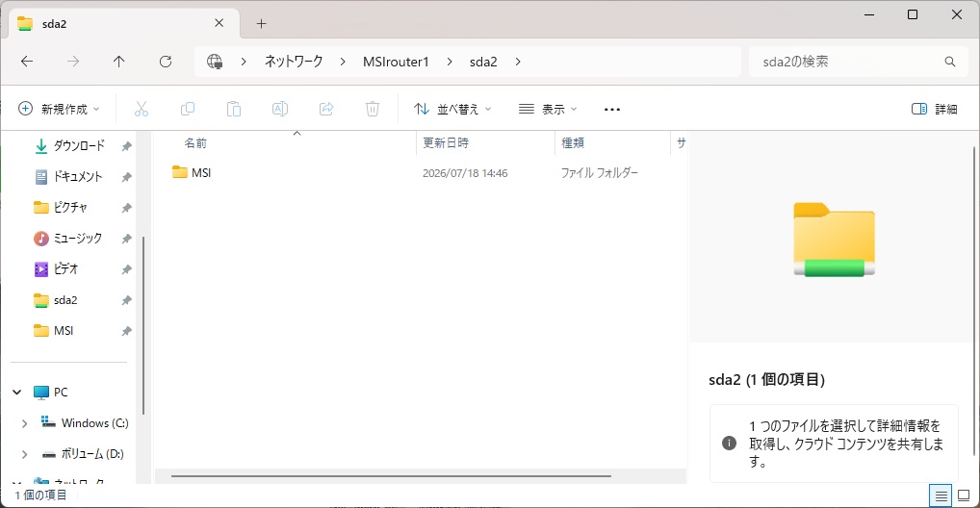Click the 2026/07/18 14:46 date cell
980x508 pixels.
pyautogui.click(x=465, y=173)
